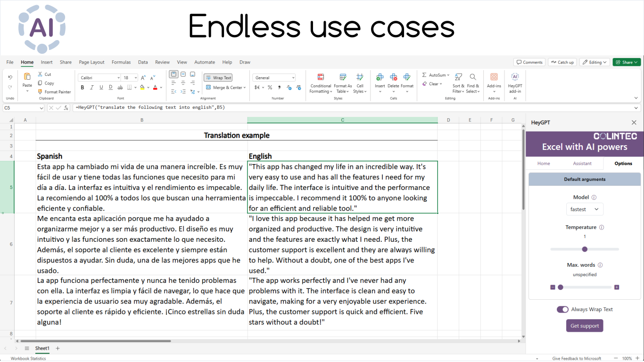Open the Assistant tab in HeyGPT

coord(582,164)
